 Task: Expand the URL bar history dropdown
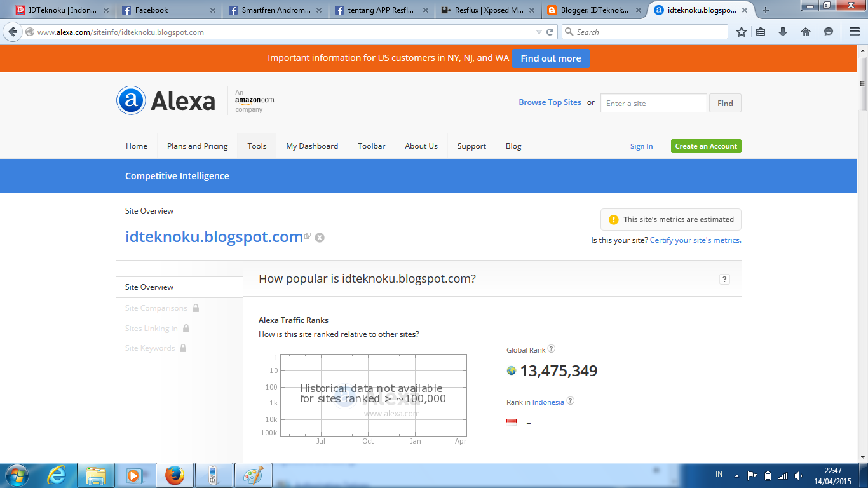[x=539, y=32]
